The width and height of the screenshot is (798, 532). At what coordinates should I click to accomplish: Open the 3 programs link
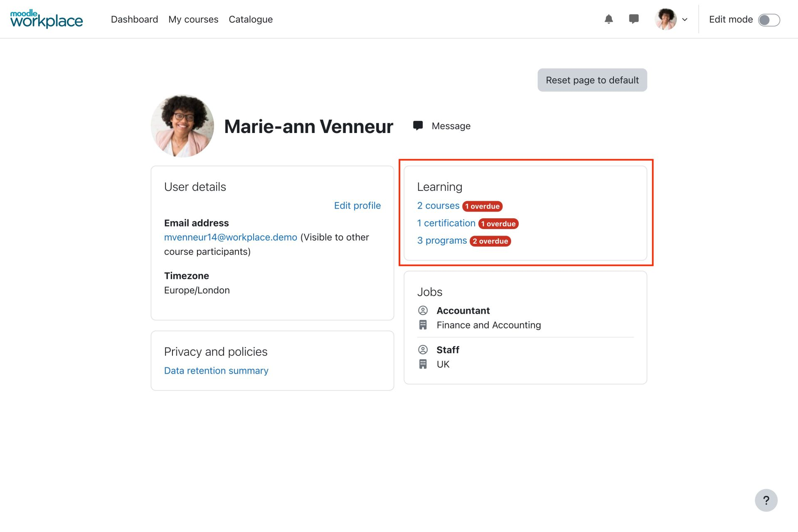coord(442,241)
